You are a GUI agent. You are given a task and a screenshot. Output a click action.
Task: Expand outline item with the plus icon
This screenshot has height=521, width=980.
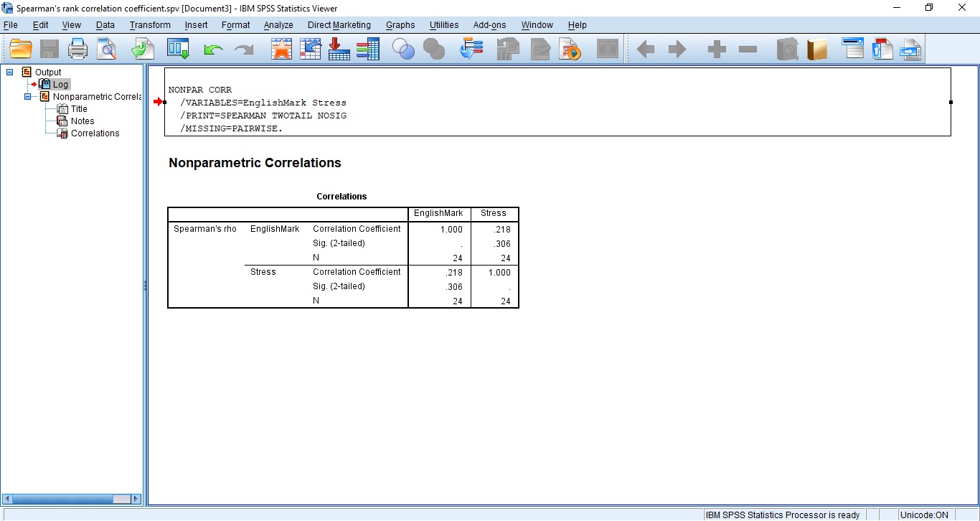(x=717, y=50)
